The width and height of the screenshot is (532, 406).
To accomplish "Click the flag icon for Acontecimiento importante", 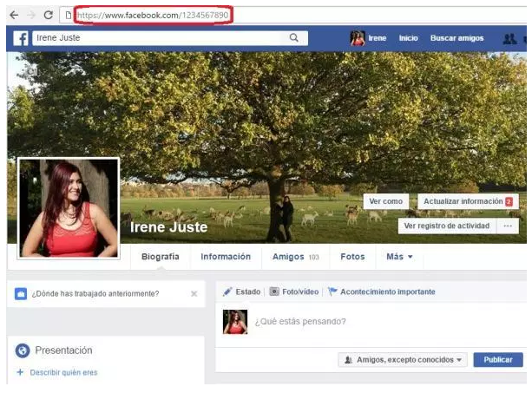I will 333,291.
